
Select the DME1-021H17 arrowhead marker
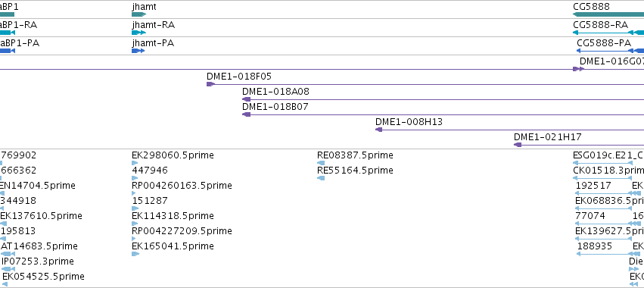tap(518, 145)
